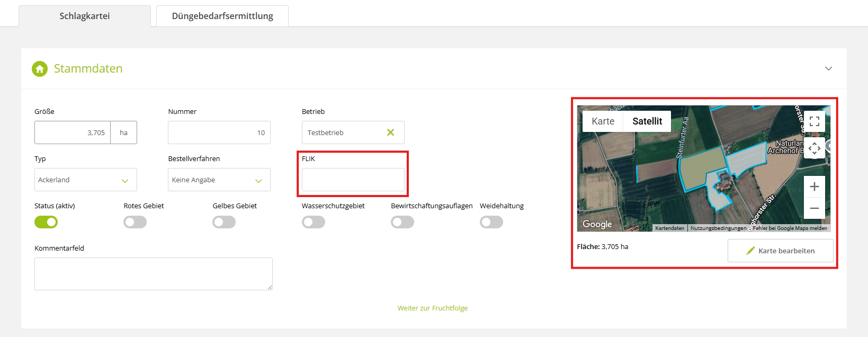Collapse the Stammdaten section chevron
The height and width of the screenshot is (337, 868).
(828, 69)
